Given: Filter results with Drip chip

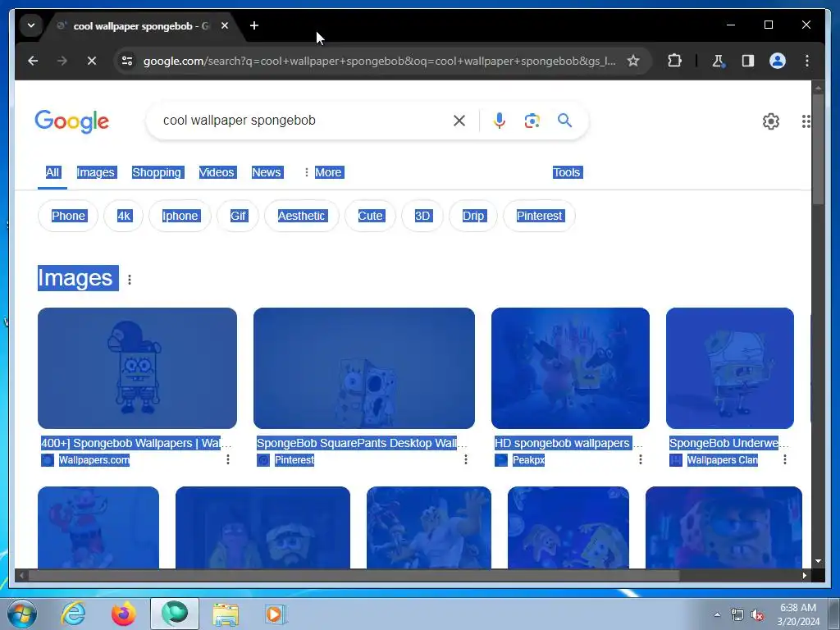Looking at the screenshot, I should [473, 216].
